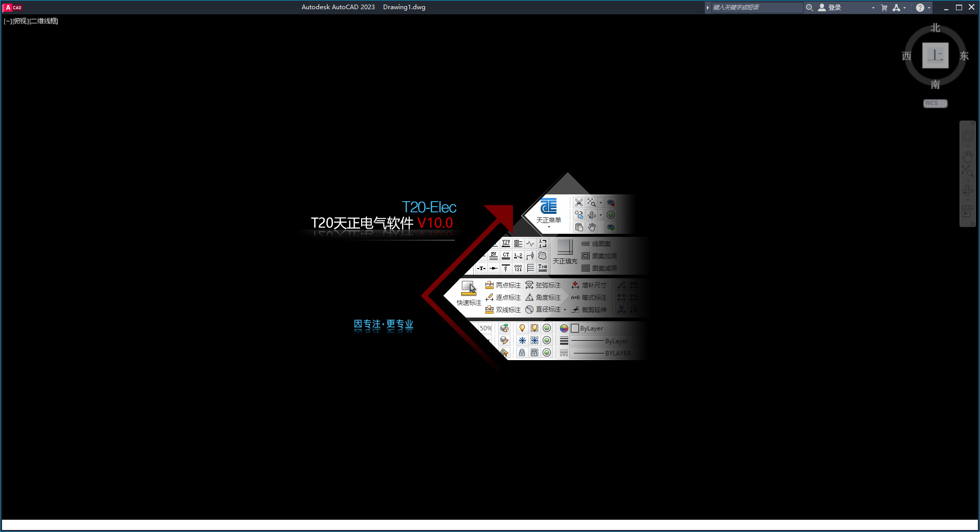The image size is (980, 532).
Task: Click the Autodesk App Store icon
Action: pyautogui.click(x=896, y=7)
